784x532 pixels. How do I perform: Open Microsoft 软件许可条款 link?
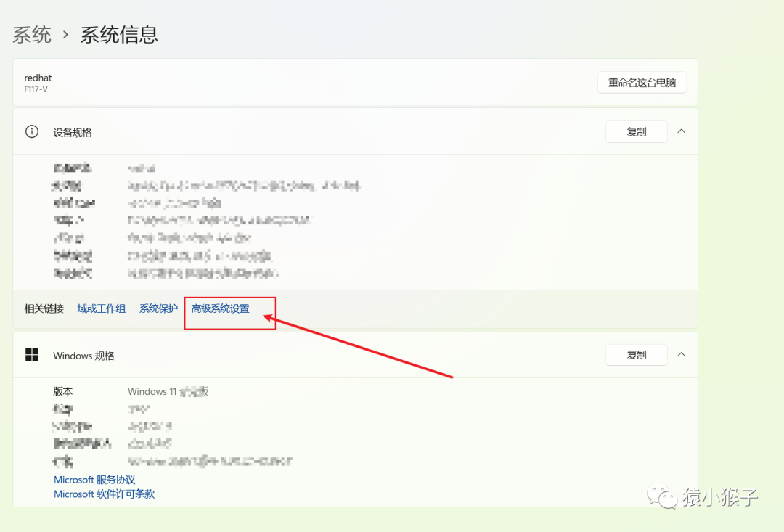click(x=104, y=494)
